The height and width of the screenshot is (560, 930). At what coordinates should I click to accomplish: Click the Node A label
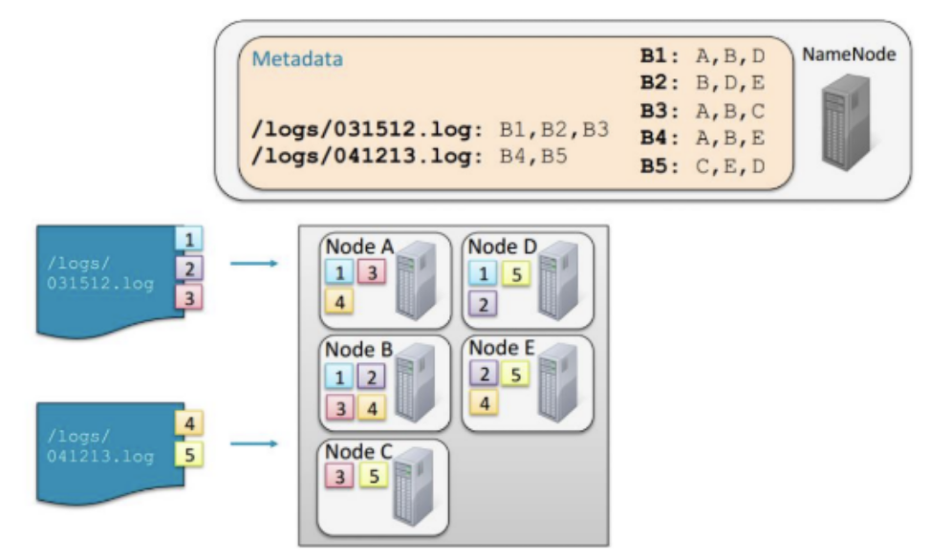(x=360, y=247)
